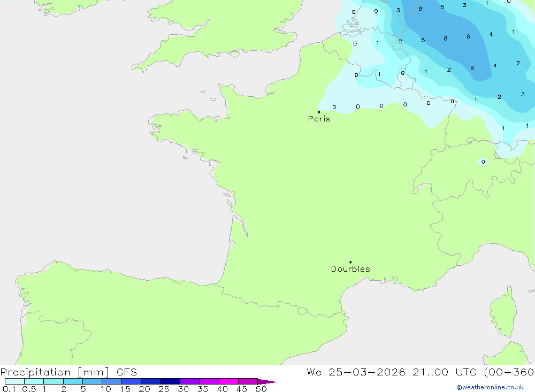Select the 15–20 mm legend swatch
The width and height of the screenshot is (535, 392).
pos(131,381)
